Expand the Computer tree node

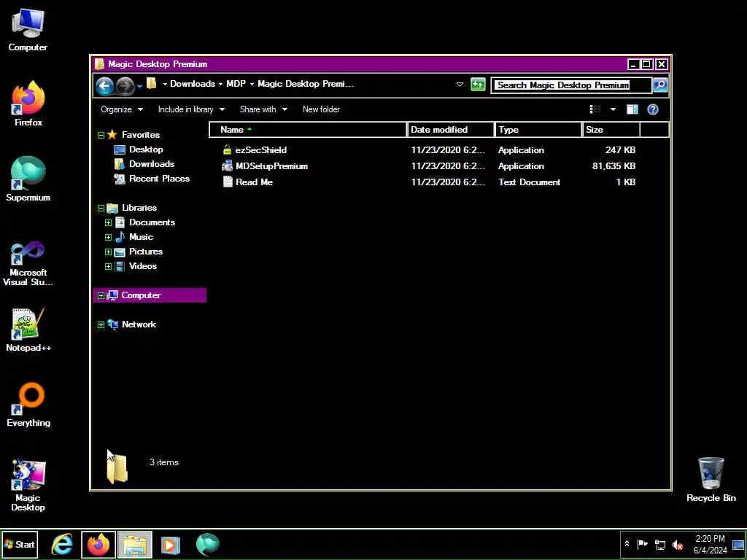[101, 296]
